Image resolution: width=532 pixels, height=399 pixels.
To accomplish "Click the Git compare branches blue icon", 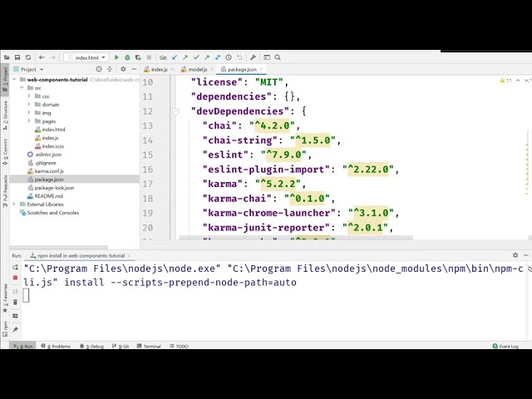I will click(x=218, y=57).
